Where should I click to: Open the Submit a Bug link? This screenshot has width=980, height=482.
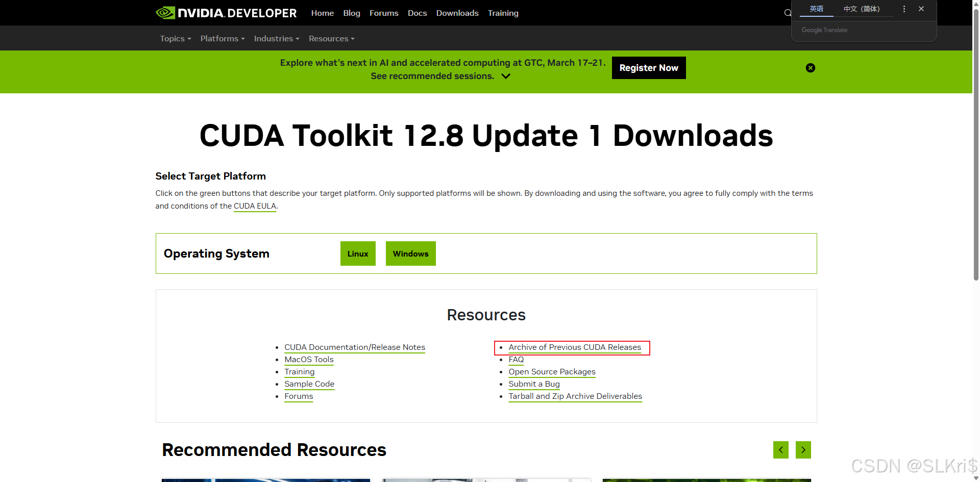534,384
